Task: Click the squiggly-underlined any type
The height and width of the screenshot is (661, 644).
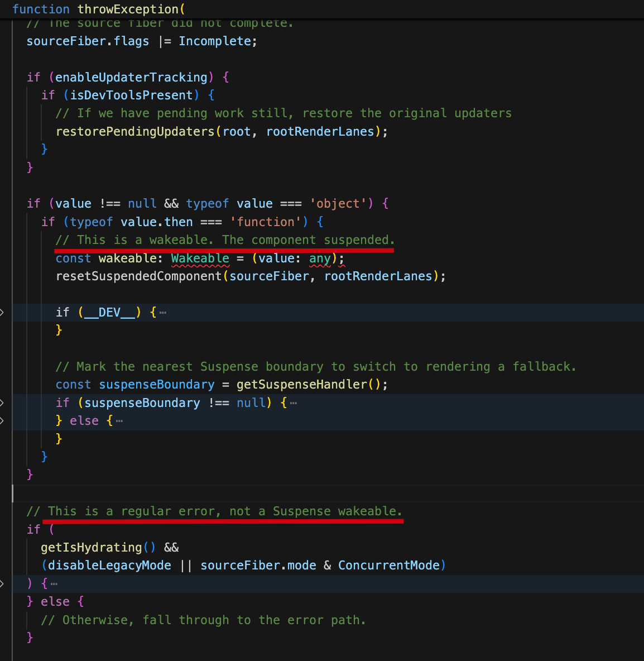Action: [x=320, y=258]
